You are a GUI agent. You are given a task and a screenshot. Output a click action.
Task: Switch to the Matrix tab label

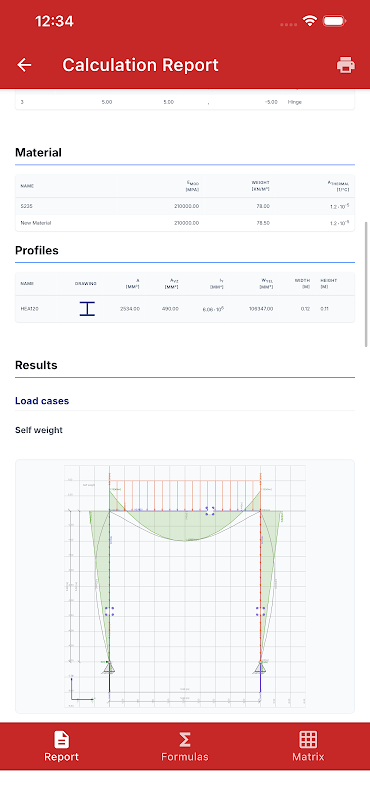click(x=308, y=757)
